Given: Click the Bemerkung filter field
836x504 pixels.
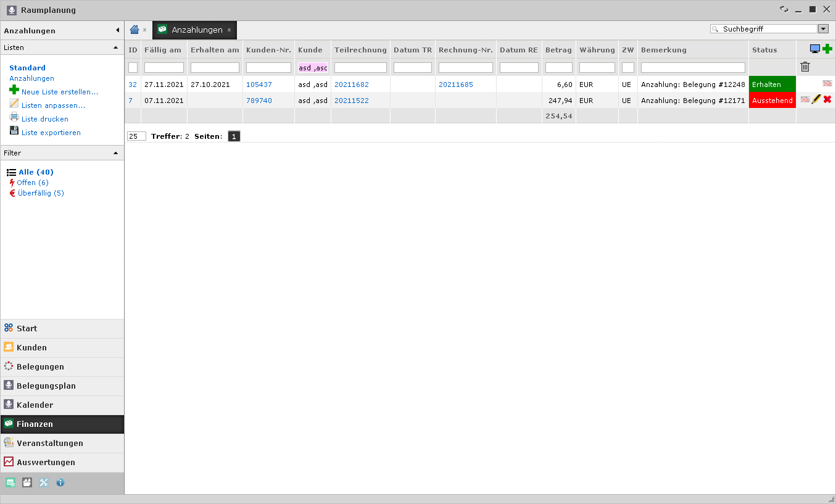Looking at the screenshot, I should pyautogui.click(x=693, y=68).
